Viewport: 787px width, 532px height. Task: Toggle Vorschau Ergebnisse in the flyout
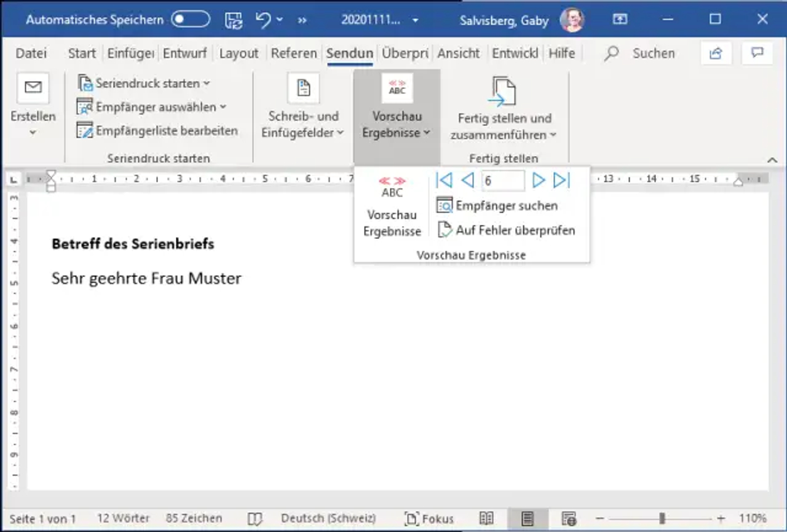392,206
